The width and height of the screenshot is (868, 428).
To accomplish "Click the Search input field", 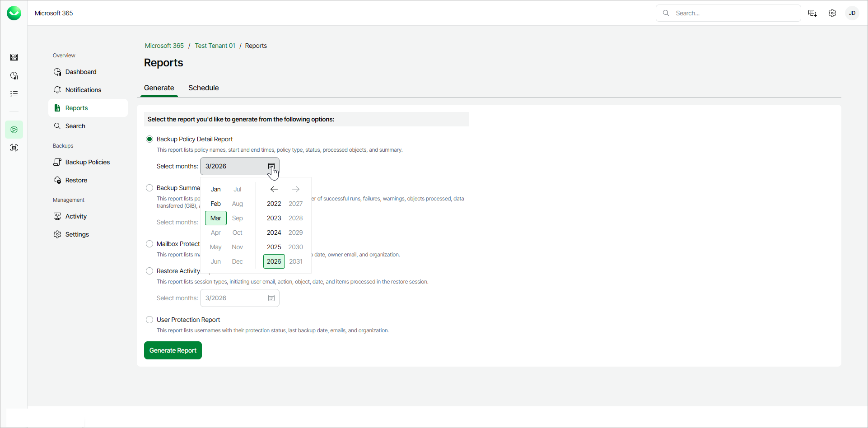I will pyautogui.click(x=734, y=13).
